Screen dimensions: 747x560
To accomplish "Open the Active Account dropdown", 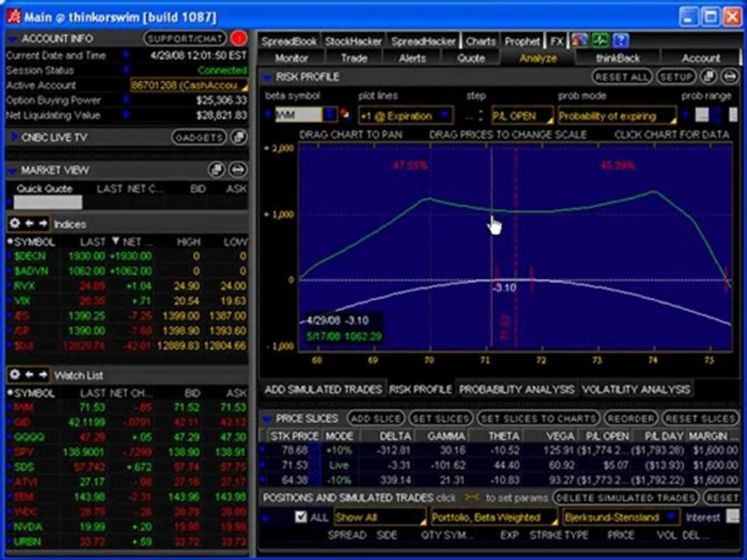I will tap(188, 86).
